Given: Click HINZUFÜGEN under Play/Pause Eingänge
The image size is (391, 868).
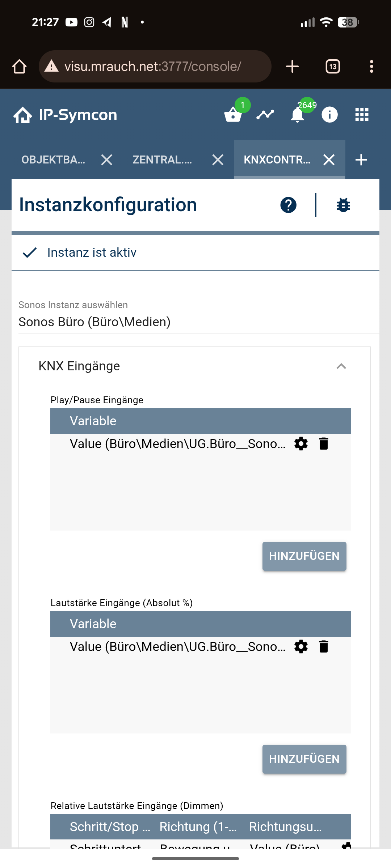Looking at the screenshot, I should point(304,556).
